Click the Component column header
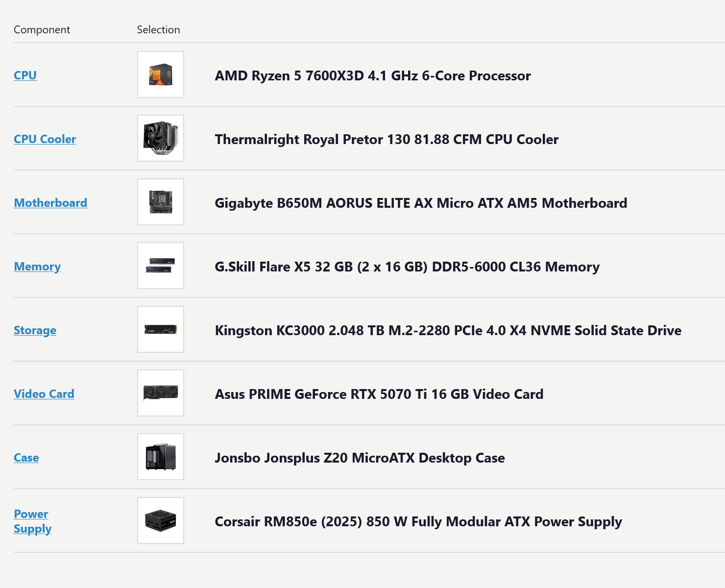The width and height of the screenshot is (725, 588). (42, 30)
